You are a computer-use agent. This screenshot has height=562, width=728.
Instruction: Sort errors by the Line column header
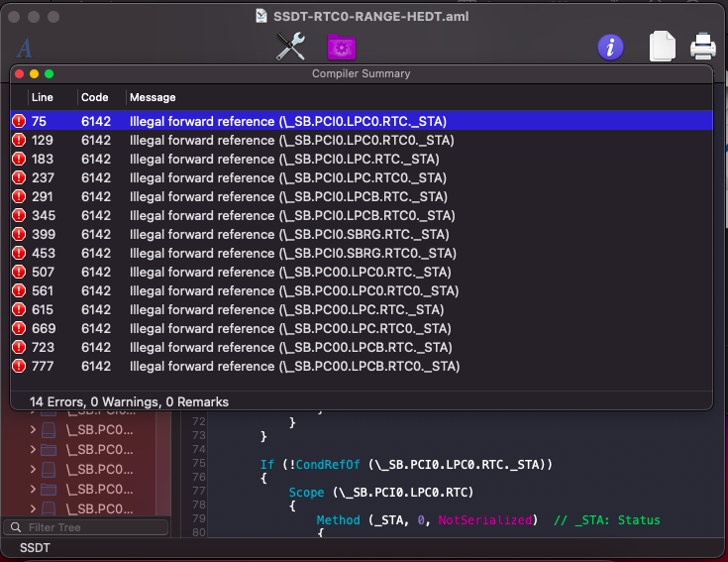pyautogui.click(x=43, y=97)
